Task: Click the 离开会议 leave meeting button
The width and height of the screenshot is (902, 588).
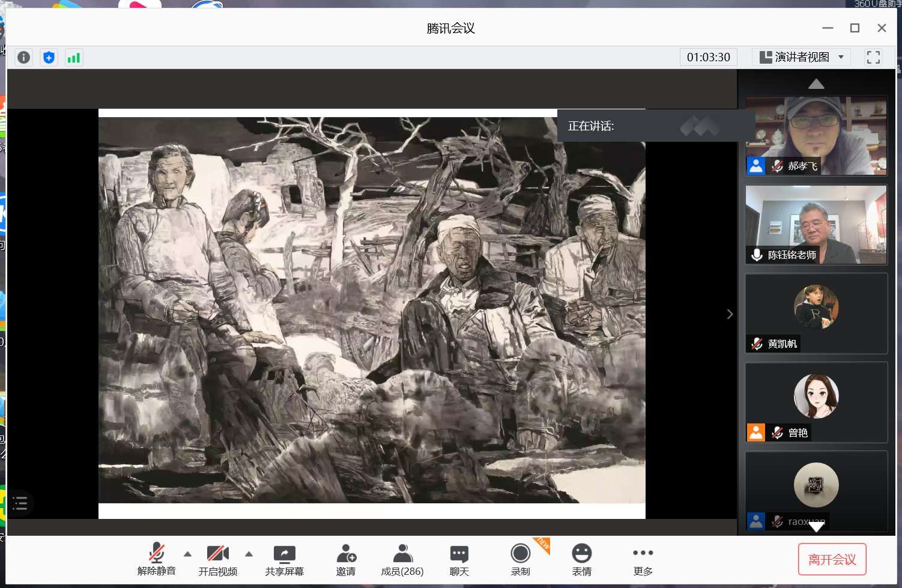Action: pyautogui.click(x=832, y=559)
